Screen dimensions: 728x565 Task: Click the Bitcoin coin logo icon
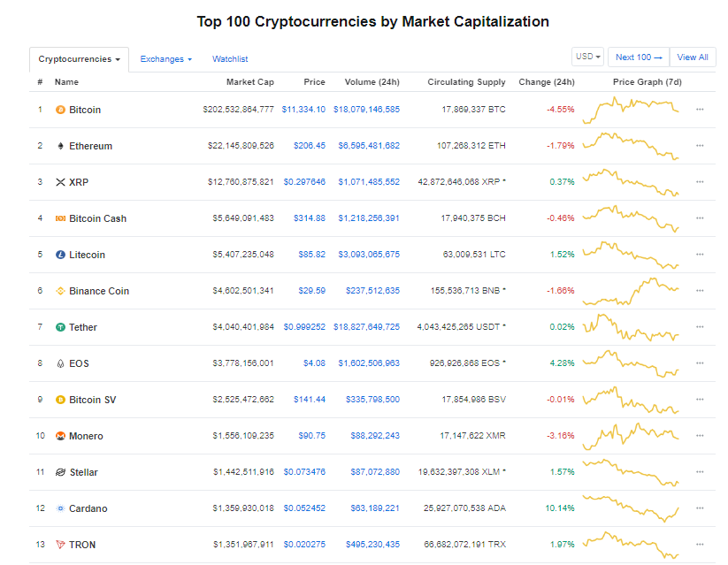(x=60, y=110)
